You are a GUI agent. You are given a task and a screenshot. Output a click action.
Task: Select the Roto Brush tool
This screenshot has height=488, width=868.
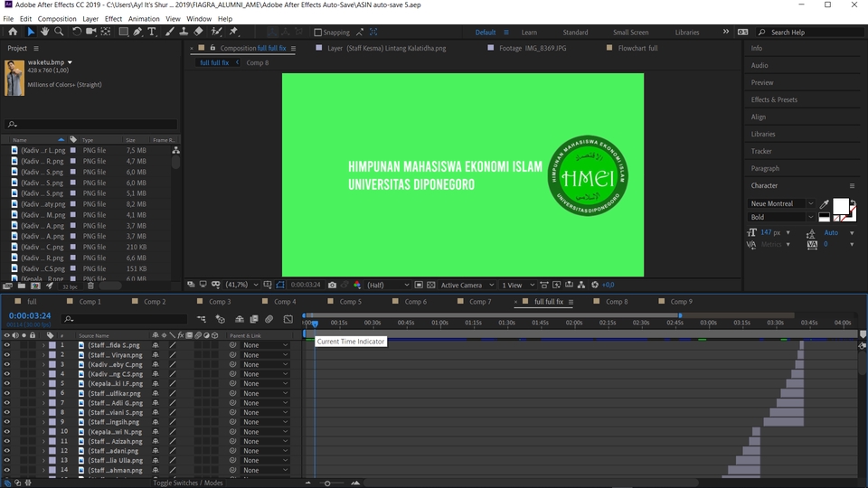click(x=216, y=33)
